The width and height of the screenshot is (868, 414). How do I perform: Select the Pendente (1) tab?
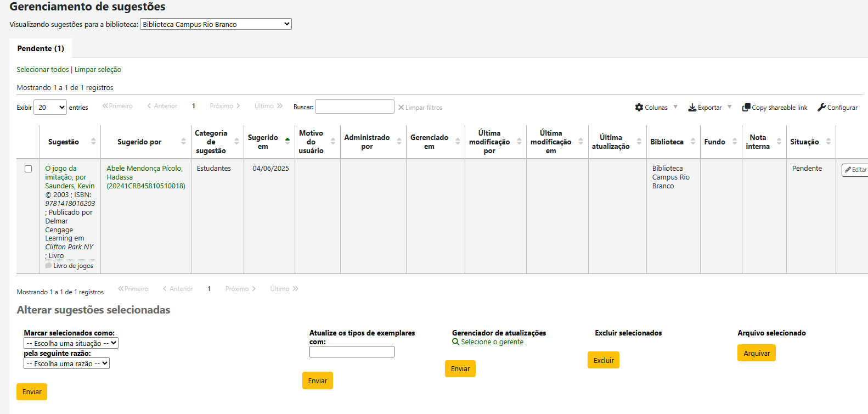(41, 48)
